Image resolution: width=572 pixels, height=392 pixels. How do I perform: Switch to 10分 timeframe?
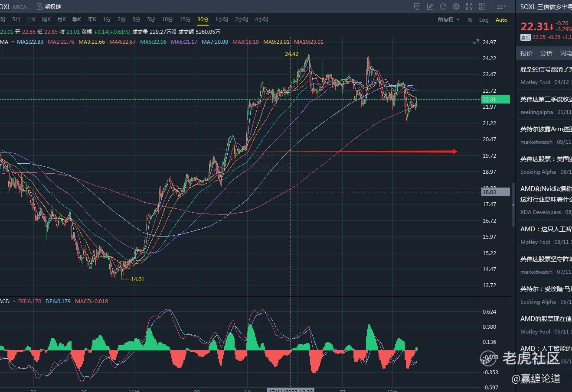point(167,19)
